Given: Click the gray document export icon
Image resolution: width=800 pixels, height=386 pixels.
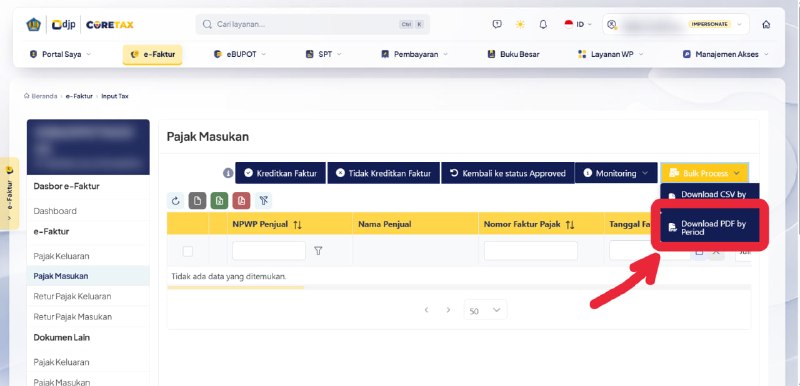Looking at the screenshot, I should point(197,201).
